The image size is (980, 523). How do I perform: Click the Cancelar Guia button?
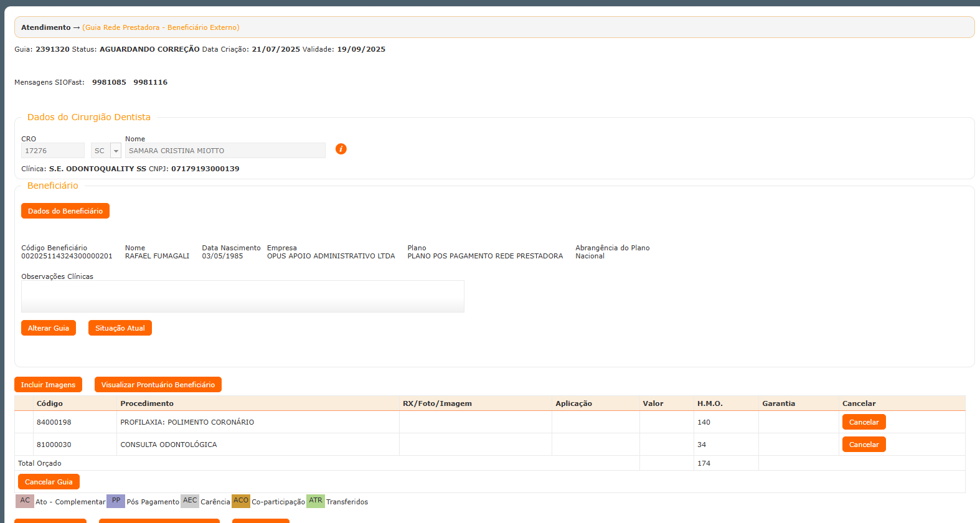point(49,482)
